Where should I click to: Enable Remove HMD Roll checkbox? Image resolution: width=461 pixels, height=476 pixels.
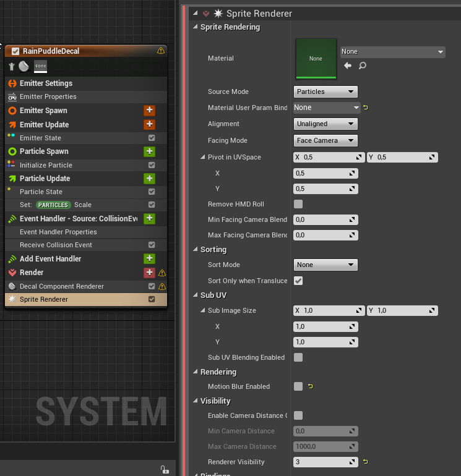(x=298, y=204)
